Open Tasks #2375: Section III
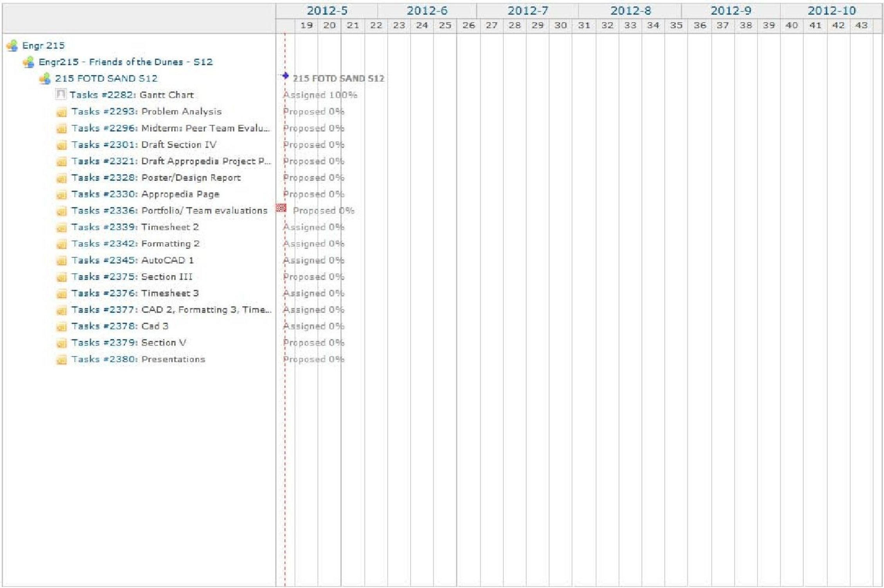884x588 pixels. pyautogui.click(x=132, y=277)
